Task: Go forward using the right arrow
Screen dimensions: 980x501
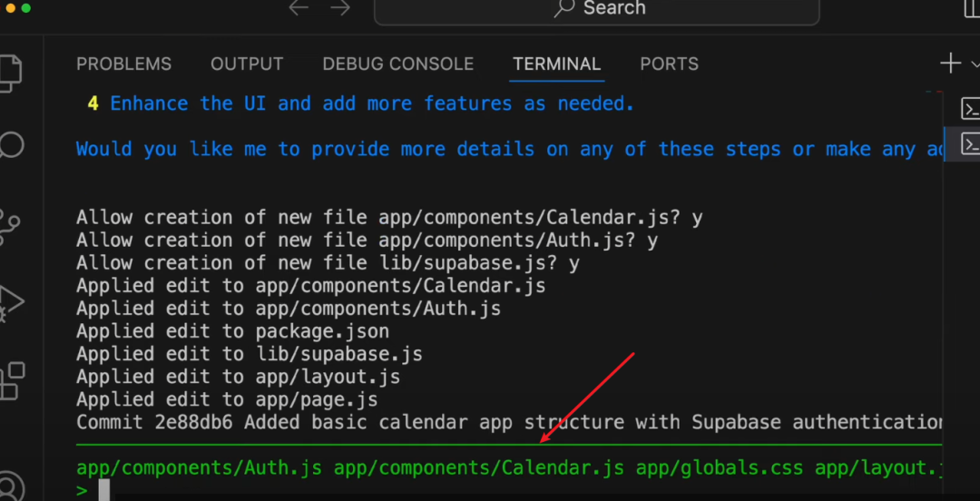Action: click(340, 8)
